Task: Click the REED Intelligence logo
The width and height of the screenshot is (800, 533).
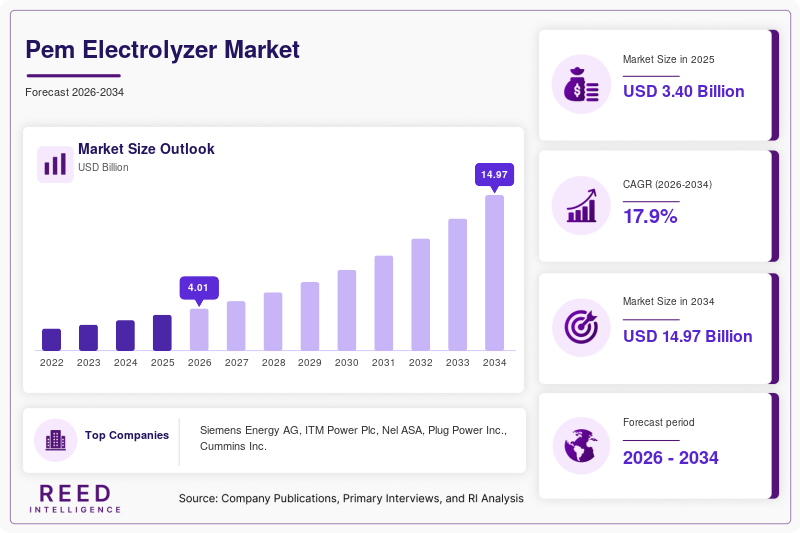Action: pyautogui.click(x=75, y=498)
